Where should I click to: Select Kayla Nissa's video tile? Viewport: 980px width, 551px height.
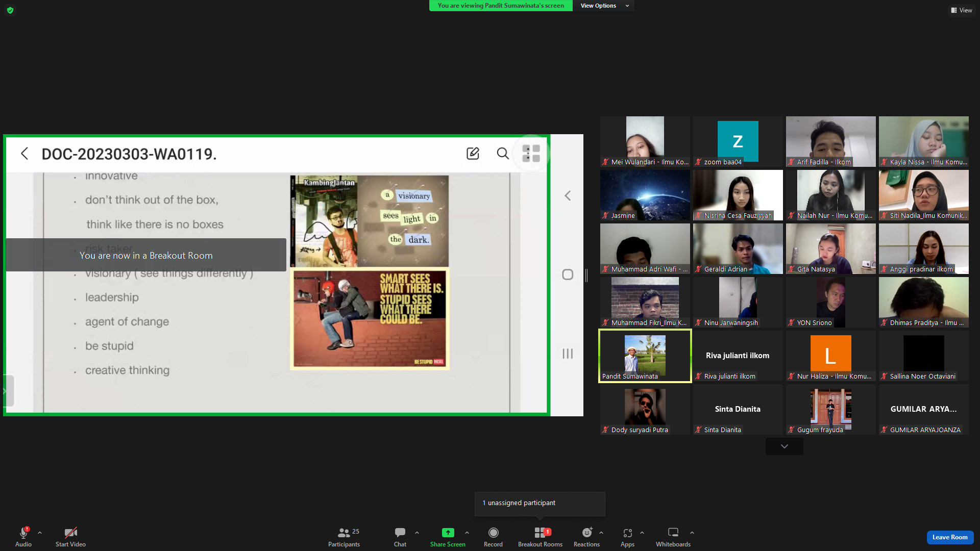coord(924,142)
